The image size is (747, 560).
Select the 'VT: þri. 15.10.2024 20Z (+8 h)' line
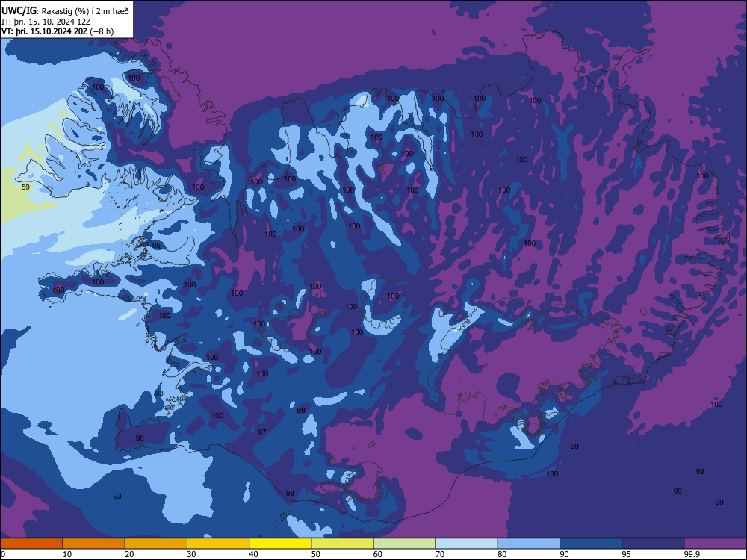coord(58,31)
